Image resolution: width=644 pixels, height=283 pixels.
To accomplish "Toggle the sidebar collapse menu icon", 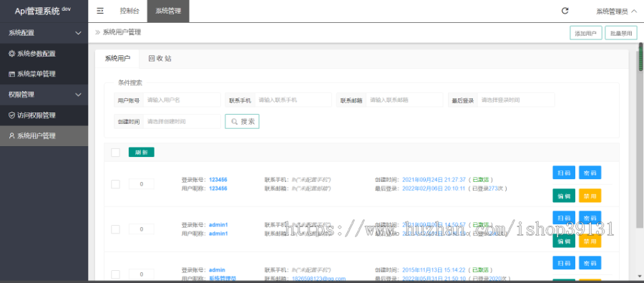I will (x=100, y=11).
